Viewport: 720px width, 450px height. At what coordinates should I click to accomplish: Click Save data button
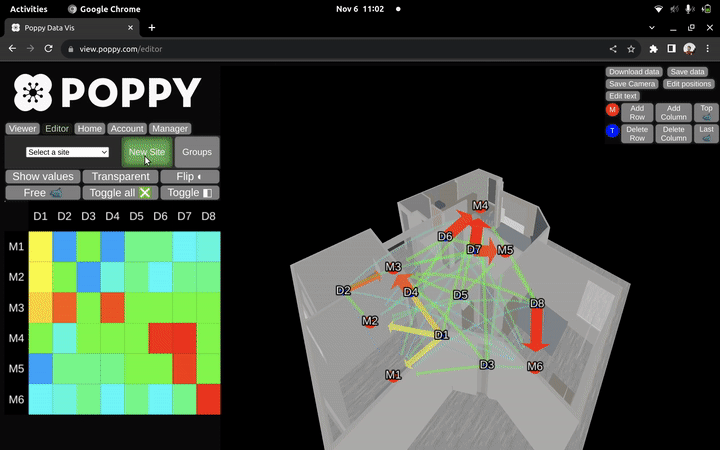[687, 72]
